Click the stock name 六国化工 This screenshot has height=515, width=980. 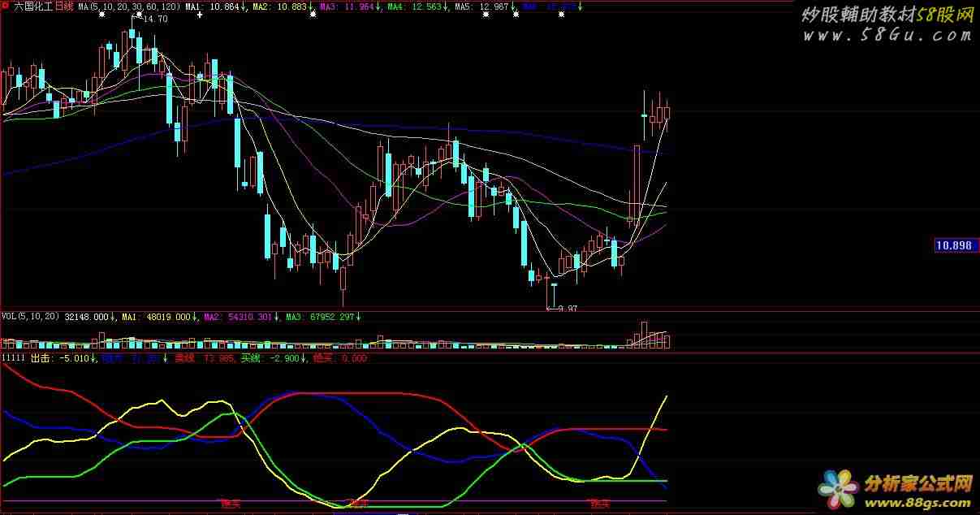(x=32, y=6)
